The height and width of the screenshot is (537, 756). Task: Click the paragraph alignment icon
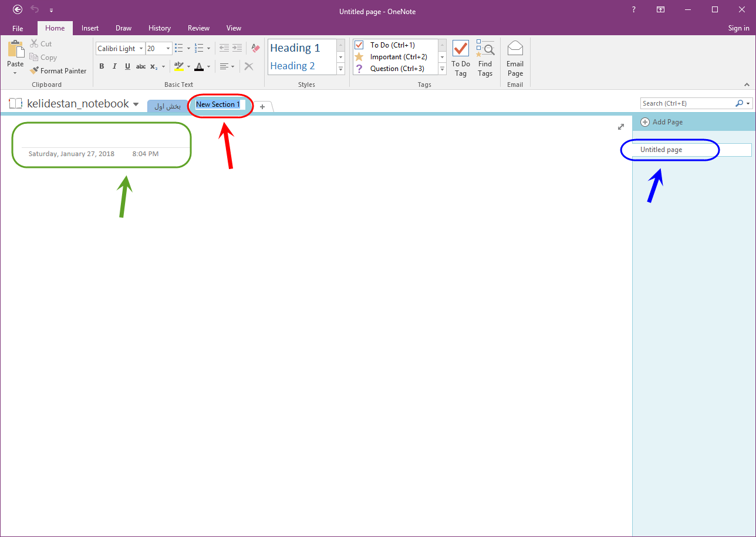224,66
